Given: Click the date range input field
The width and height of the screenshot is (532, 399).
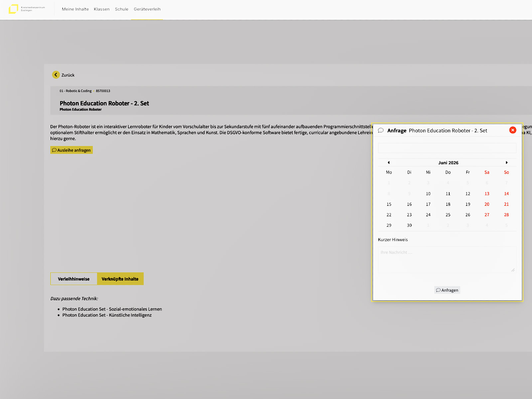Looking at the screenshot, I should click(x=447, y=148).
